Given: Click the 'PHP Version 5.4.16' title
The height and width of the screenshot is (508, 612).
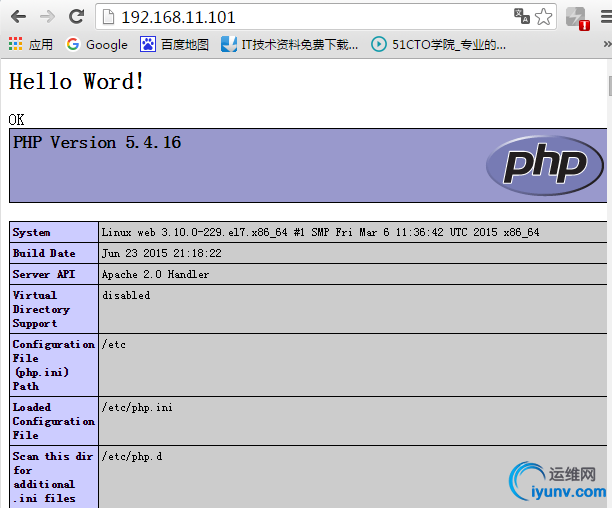Looking at the screenshot, I should (97, 142).
